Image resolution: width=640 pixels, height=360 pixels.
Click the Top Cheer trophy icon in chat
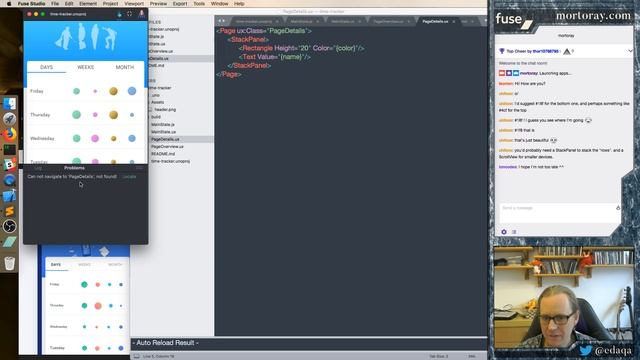(502, 51)
